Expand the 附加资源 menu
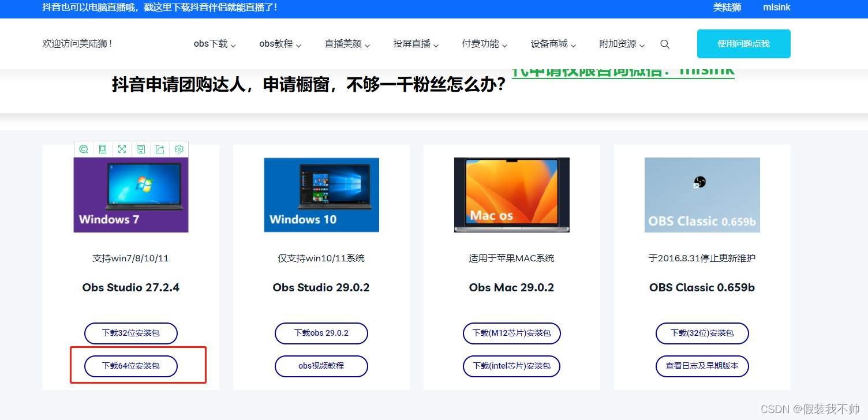The image size is (868, 420). tap(622, 44)
